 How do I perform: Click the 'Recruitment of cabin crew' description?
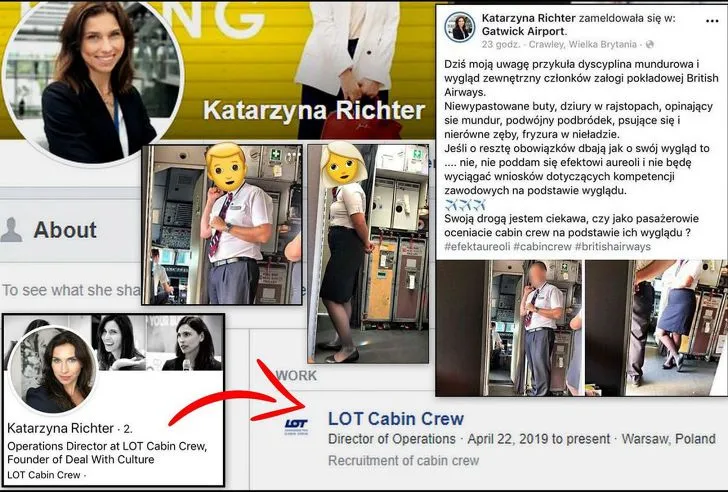click(x=403, y=461)
